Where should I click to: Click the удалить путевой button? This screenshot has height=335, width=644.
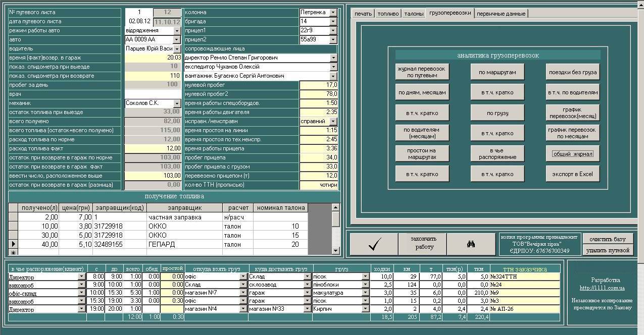point(608,250)
